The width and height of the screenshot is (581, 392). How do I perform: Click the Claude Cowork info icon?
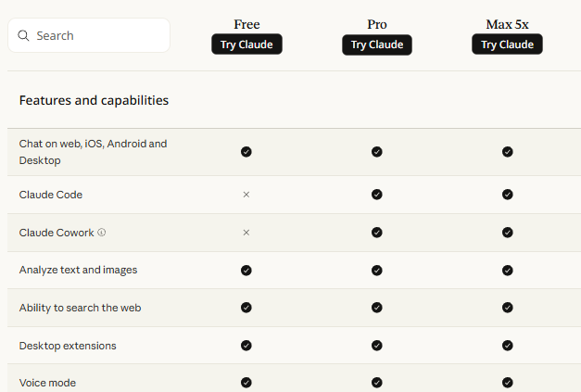[x=102, y=233]
